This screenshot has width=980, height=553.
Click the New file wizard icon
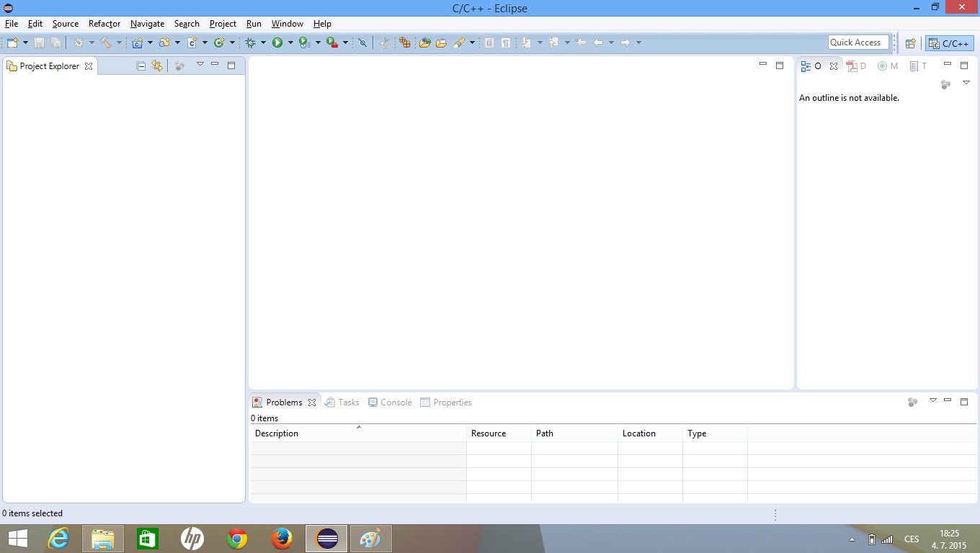pos(12,43)
